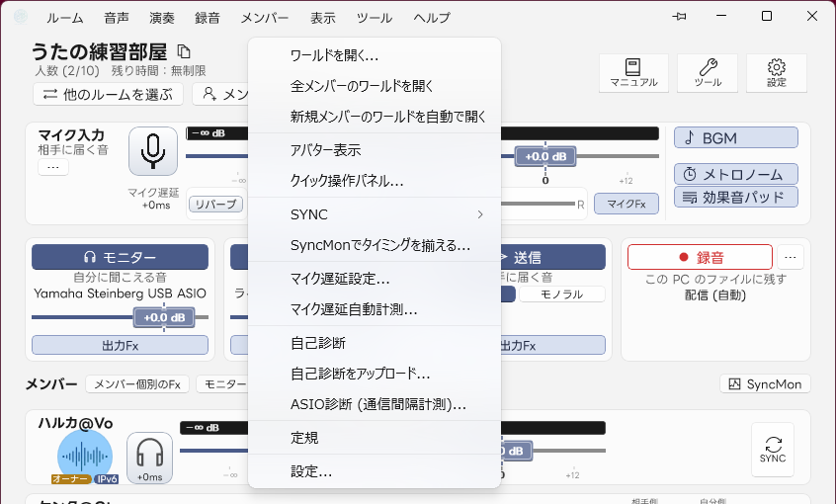This screenshot has width=836, height=504.
Task: Choose ASIO診断 (通信間隔計測)... entry
Action: tap(375, 404)
